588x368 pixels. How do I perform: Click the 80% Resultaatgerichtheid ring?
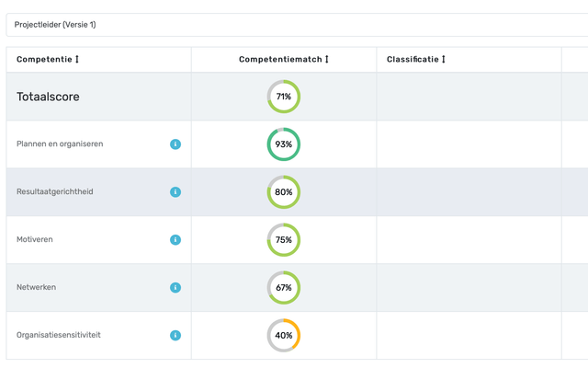284,192
